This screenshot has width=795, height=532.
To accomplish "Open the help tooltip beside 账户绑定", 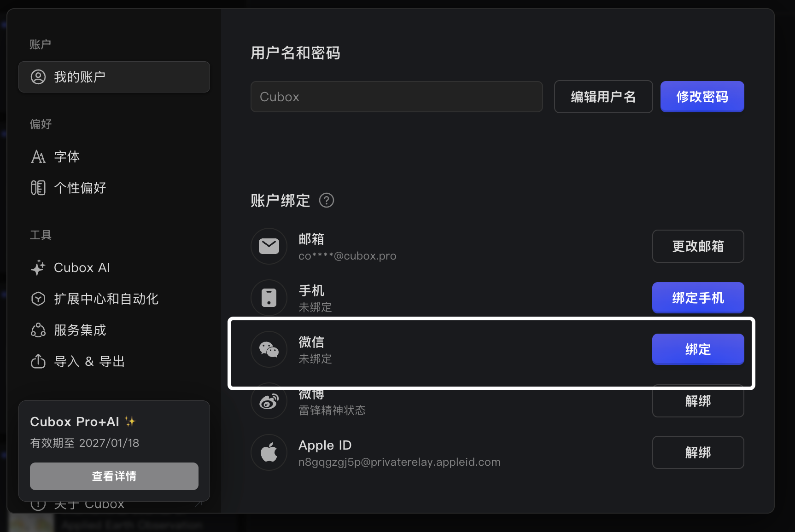I will (326, 200).
